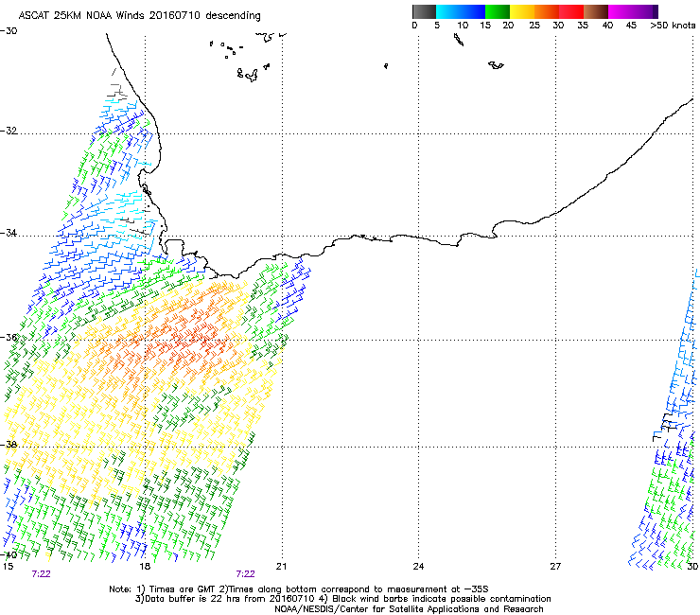
Task: Click longitude label '21'
Action: click(281, 567)
